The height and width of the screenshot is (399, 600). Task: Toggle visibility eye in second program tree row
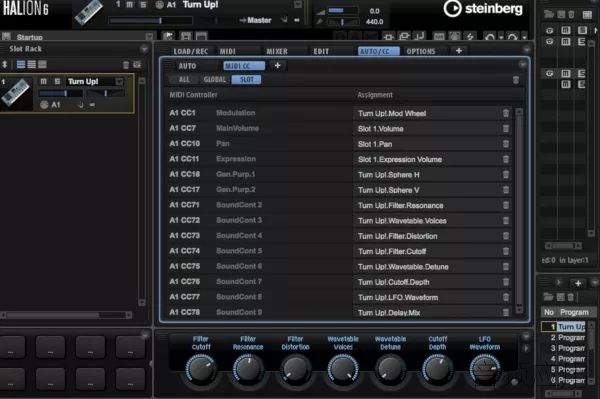pyautogui.click(x=549, y=41)
